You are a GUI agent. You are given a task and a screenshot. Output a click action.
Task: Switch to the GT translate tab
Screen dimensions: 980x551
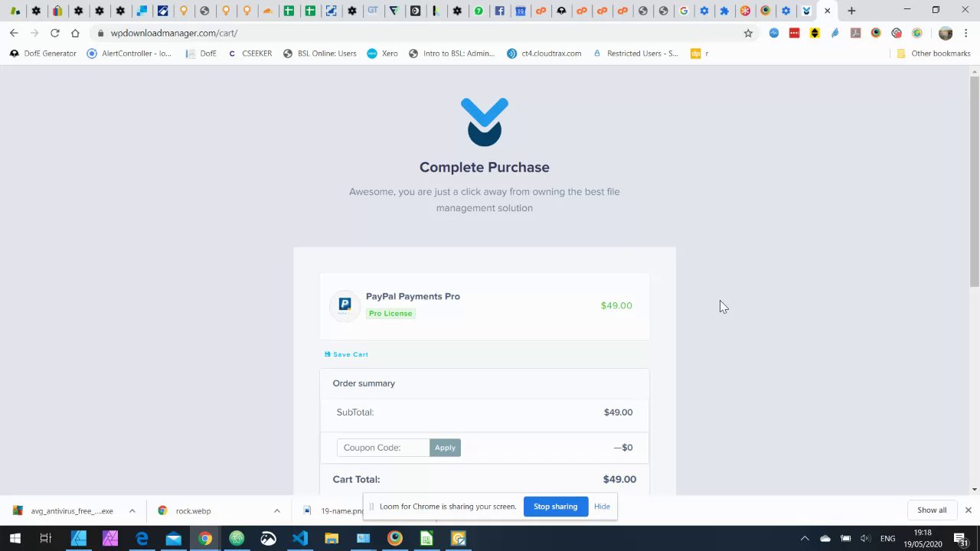373,11
